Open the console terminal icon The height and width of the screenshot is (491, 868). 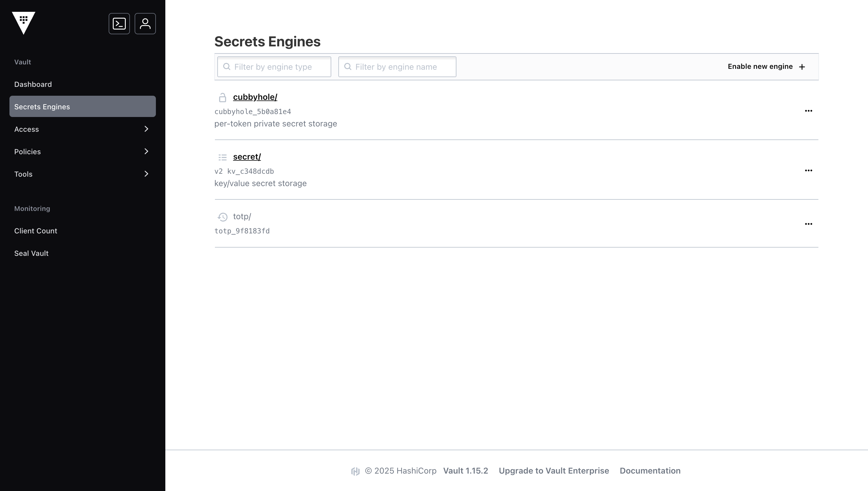(119, 24)
